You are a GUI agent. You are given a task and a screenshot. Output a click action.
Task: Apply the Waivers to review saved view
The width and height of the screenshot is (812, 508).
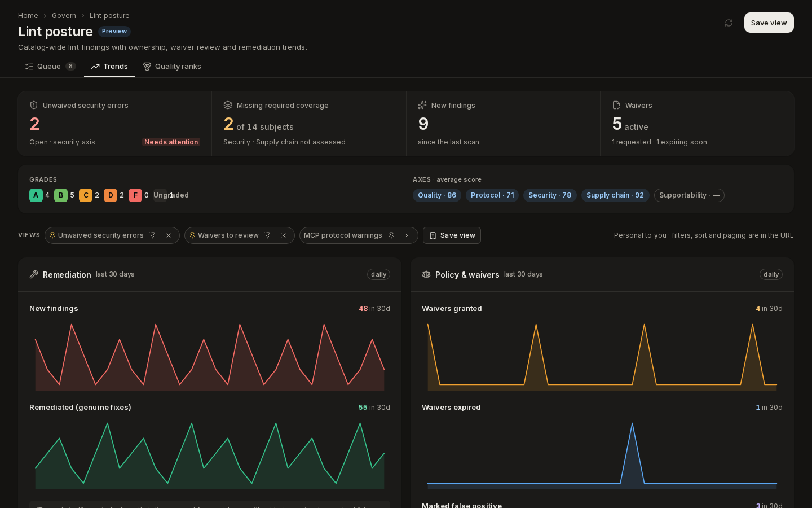[228, 235]
